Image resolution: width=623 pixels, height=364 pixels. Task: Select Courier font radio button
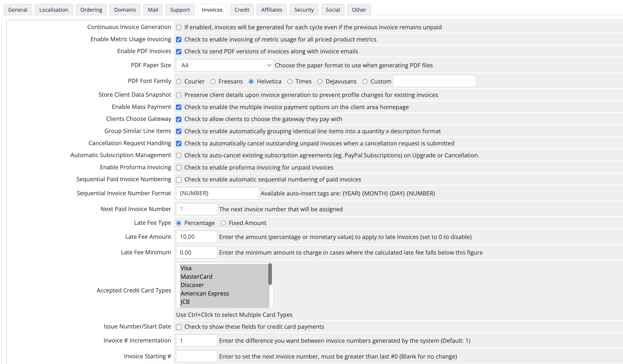179,82
